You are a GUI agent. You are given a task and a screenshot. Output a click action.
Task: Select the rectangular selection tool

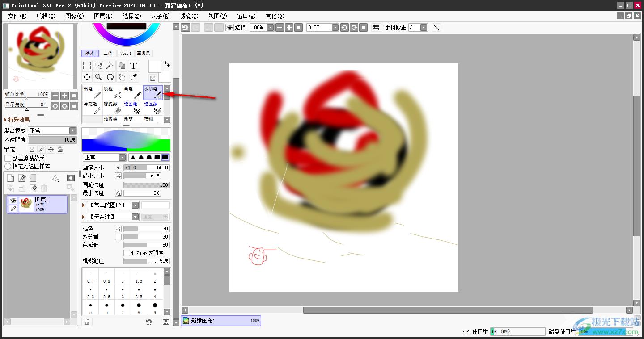pos(87,66)
